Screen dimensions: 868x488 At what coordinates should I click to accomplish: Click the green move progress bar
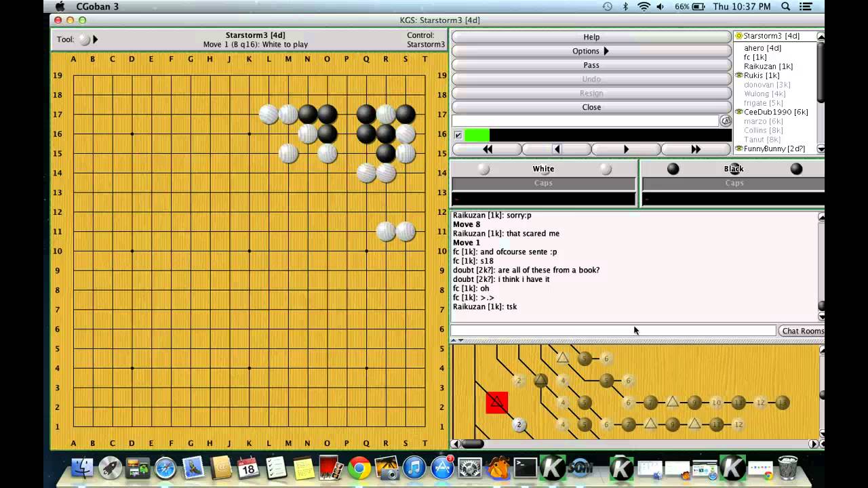tap(477, 135)
